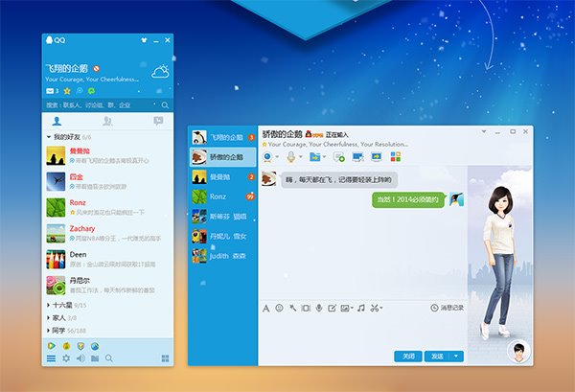Click create discussion group icon in chat toolbar

click(339, 157)
